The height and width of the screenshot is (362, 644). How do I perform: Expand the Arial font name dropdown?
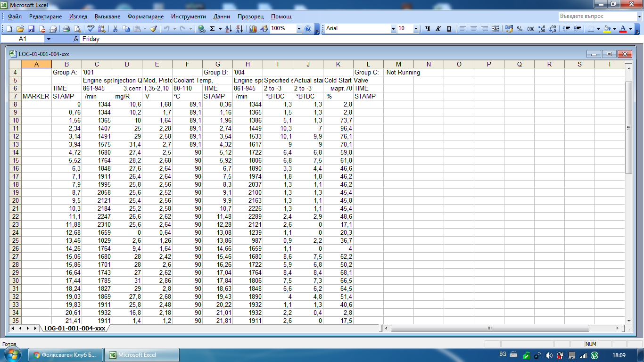click(x=393, y=29)
